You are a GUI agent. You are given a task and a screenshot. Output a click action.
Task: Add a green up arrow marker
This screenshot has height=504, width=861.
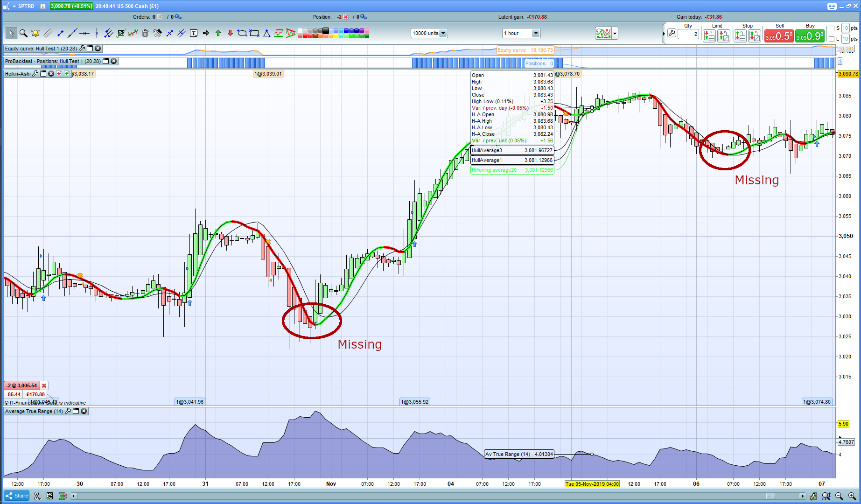[x=218, y=33]
